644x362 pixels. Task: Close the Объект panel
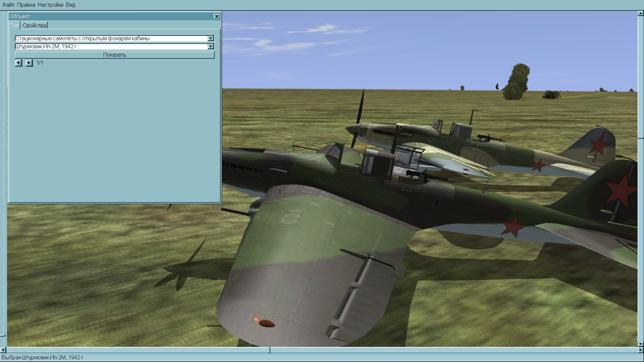point(217,16)
